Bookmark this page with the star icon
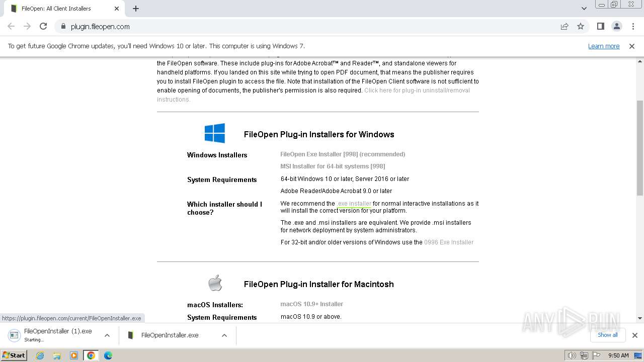The height and width of the screenshot is (362, 644). click(581, 27)
